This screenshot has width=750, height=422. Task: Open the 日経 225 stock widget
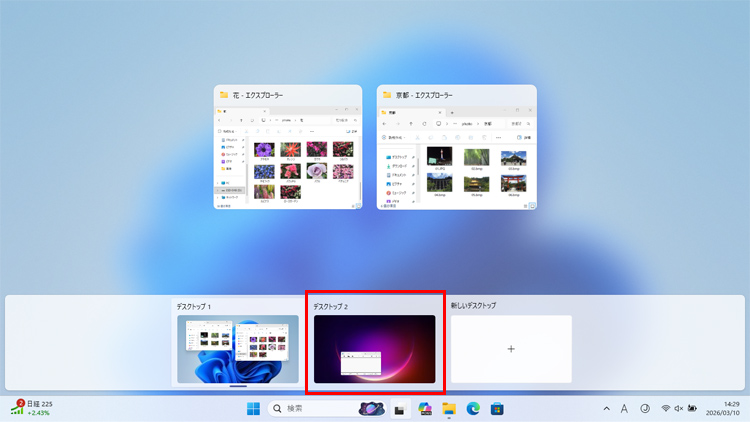[x=33, y=408]
